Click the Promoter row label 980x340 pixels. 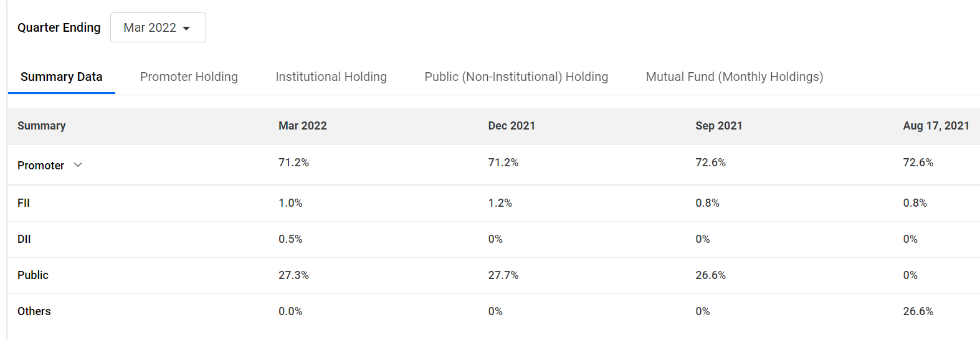coord(40,166)
